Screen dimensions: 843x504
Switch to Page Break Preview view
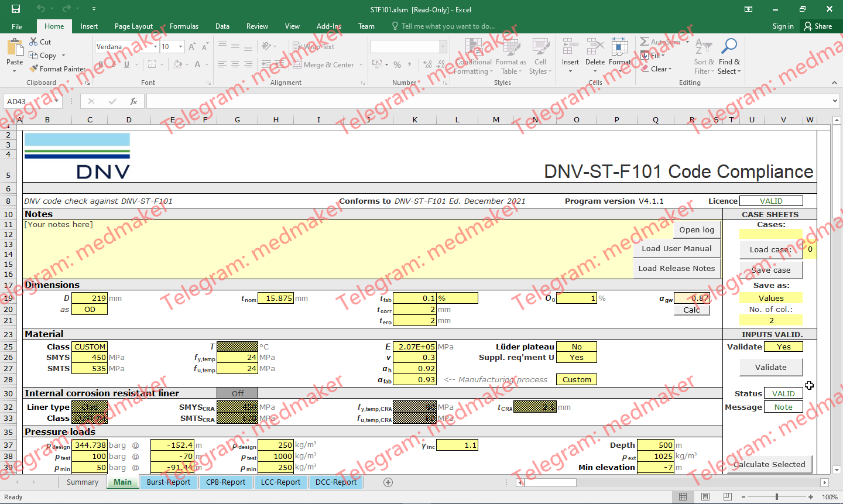click(728, 497)
